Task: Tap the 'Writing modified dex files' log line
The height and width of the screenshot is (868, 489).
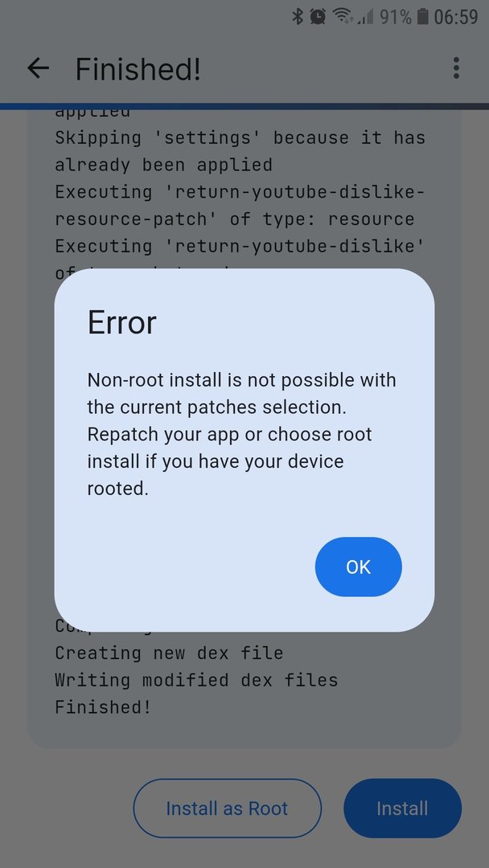Action: coord(196,680)
